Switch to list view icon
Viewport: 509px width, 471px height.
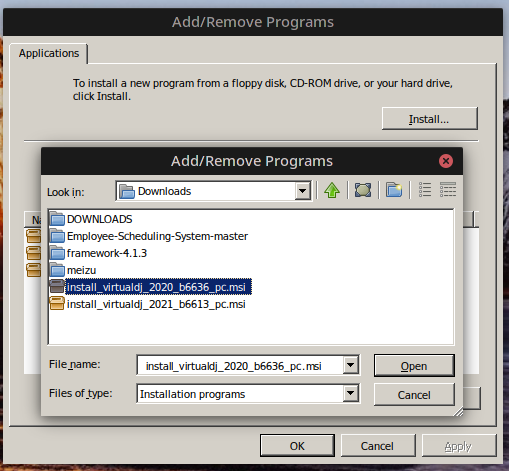click(425, 190)
